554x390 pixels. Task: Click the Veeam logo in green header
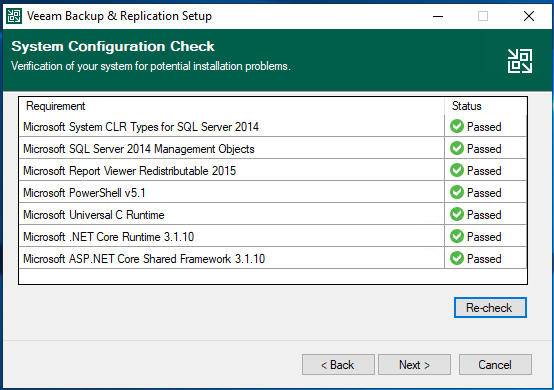pyautogui.click(x=520, y=61)
